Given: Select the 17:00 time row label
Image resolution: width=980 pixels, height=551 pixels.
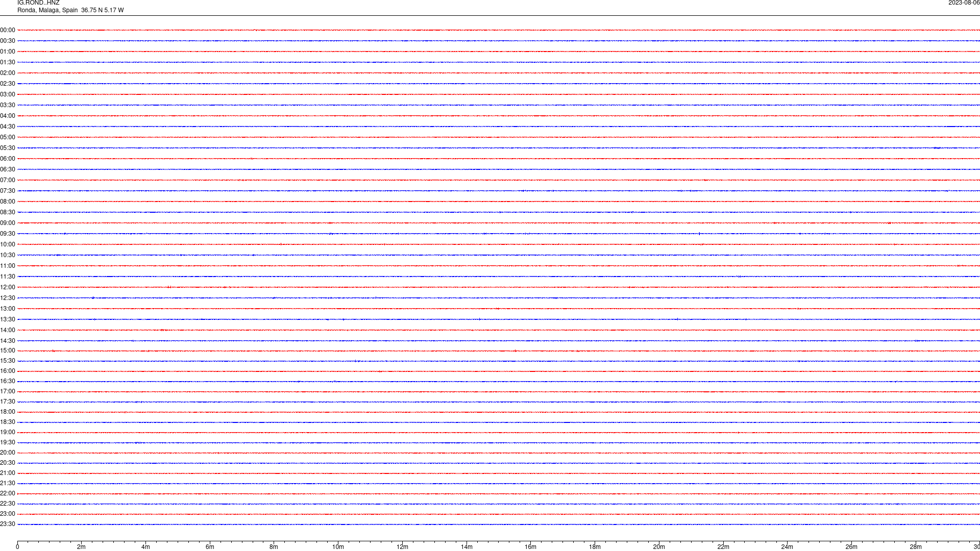Looking at the screenshot, I should (8, 391).
